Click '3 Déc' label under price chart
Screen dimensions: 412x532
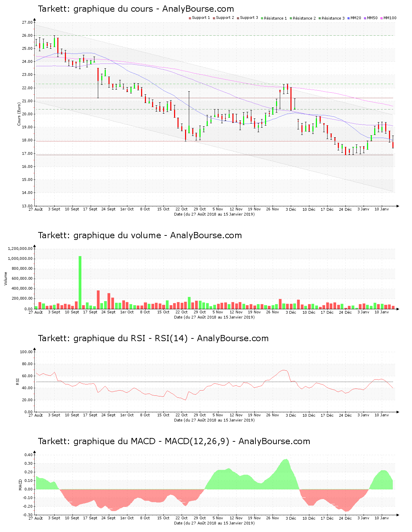pos(291,209)
